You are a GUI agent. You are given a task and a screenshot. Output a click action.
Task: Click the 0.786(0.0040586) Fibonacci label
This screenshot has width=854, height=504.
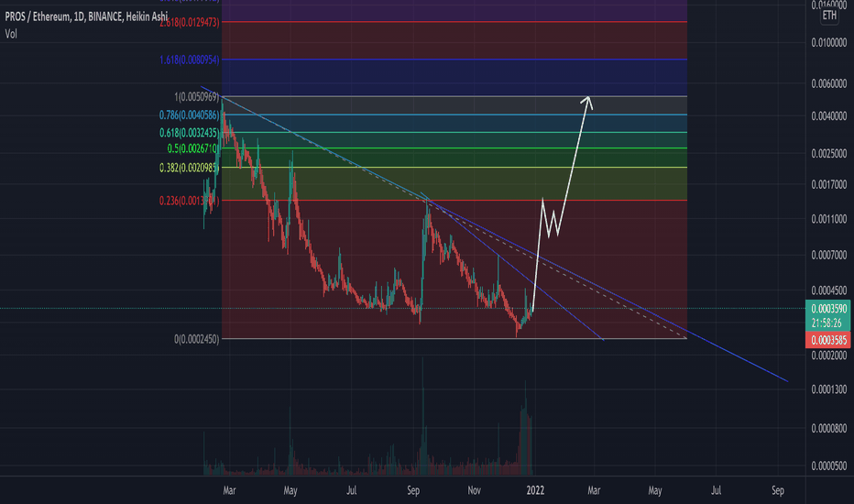[x=189, y=115]
